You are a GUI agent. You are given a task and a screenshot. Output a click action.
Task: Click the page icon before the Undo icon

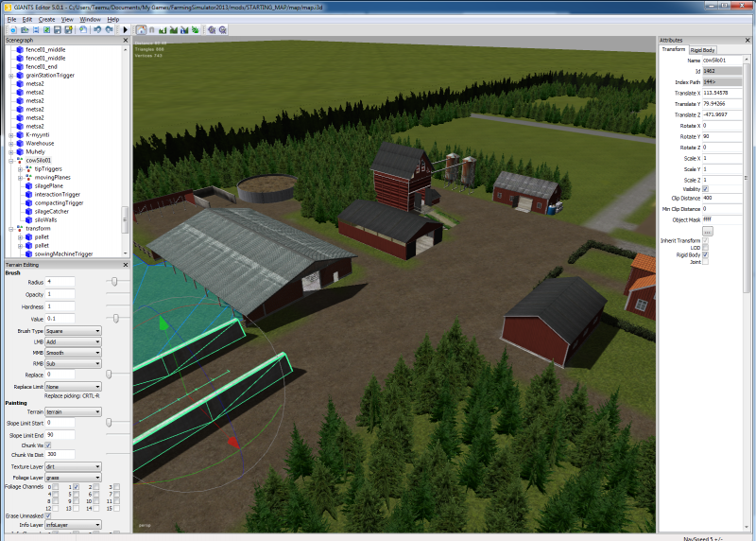(83, 30)
